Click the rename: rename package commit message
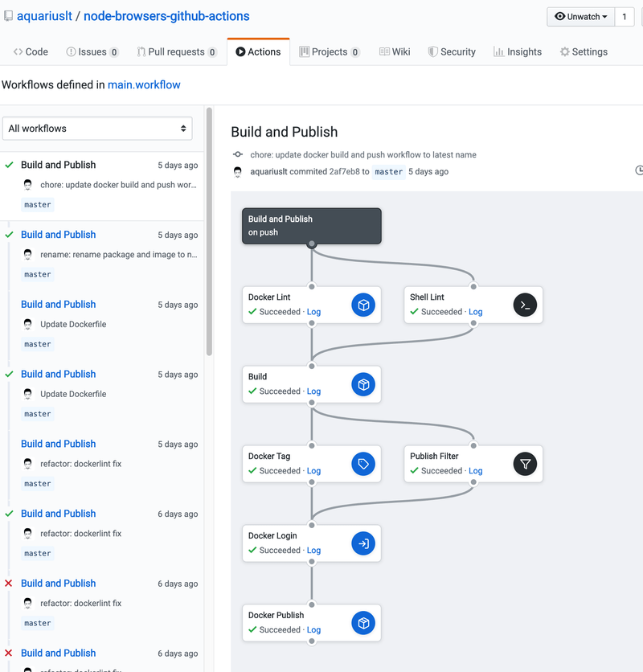This screenshot has height=672, width=643. point(119,255)
